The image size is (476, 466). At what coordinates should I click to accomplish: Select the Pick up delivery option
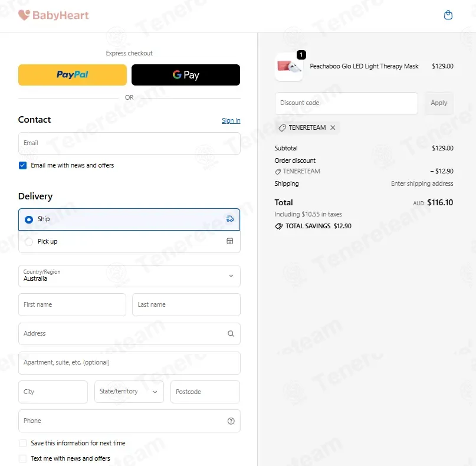pos(129,242)
